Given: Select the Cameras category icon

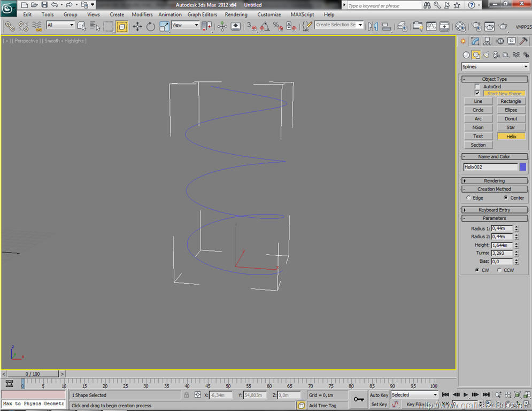Looking at the screenshot, I should pos(496,55).
